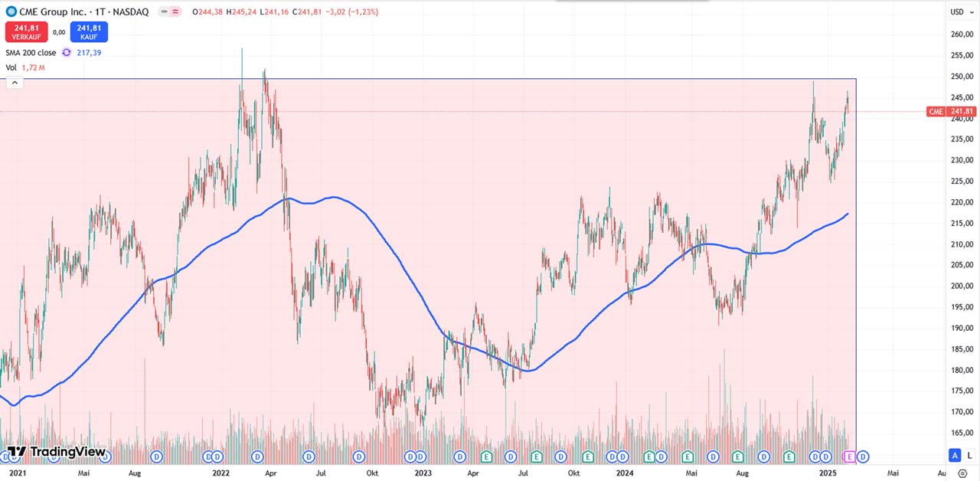Viewport: 980px width, 481px height.
Task: Click the earnings E marker at October 2023
Action: coord(587,457)
